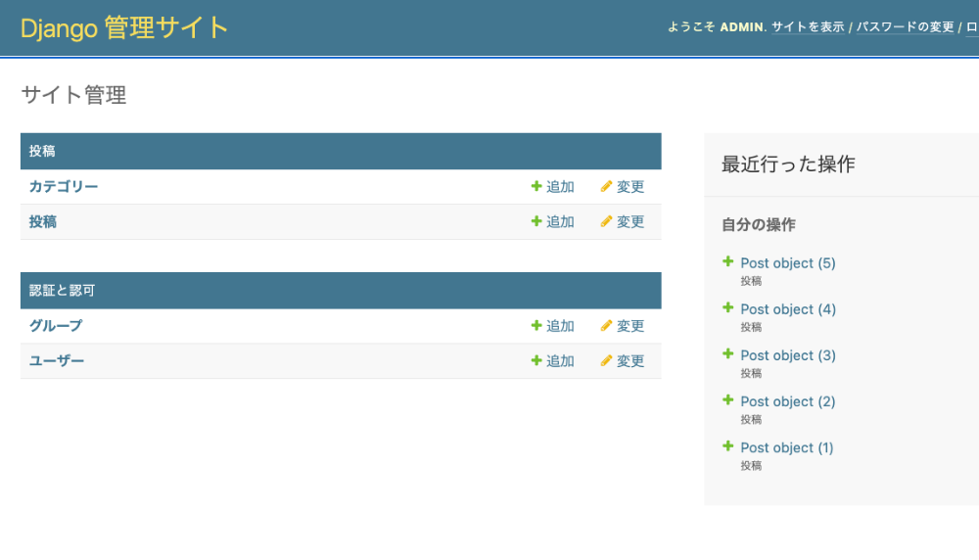Click the pencil icon in グループ row
Screen dimensions: 979x560
click(x=606, y=325)
